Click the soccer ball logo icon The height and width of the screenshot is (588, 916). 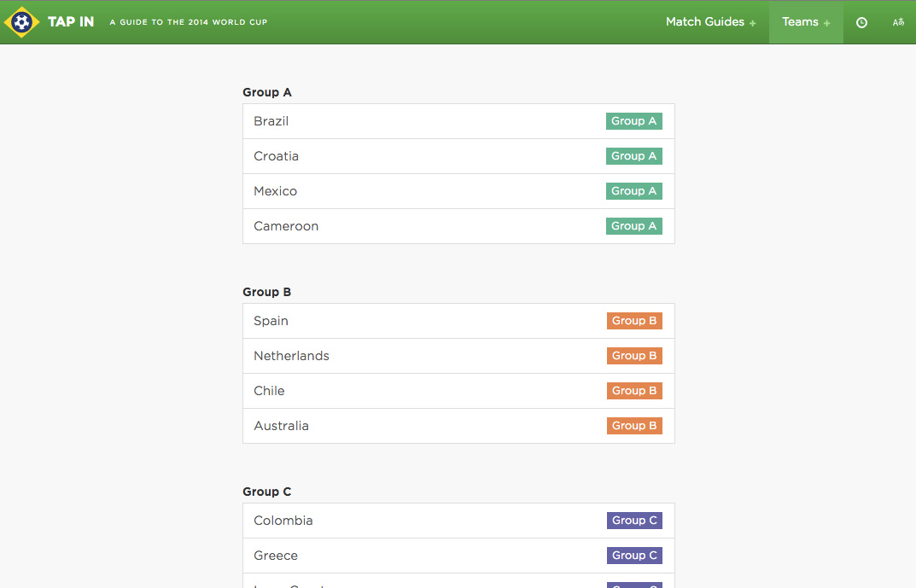click(21, 22)
